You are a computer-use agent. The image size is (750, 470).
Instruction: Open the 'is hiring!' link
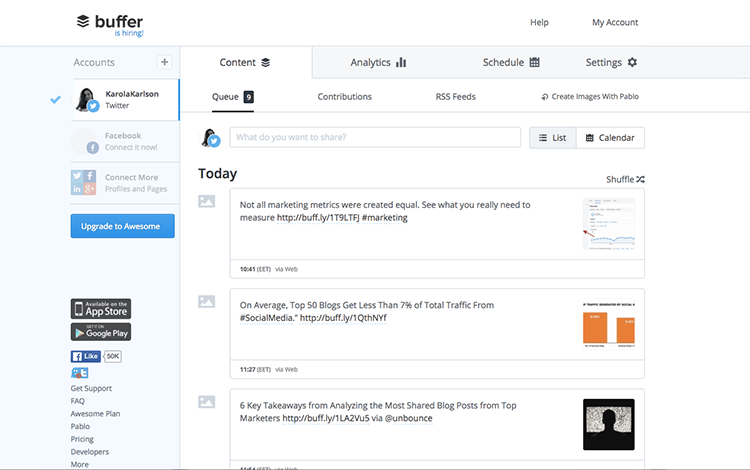pos(129,33)
